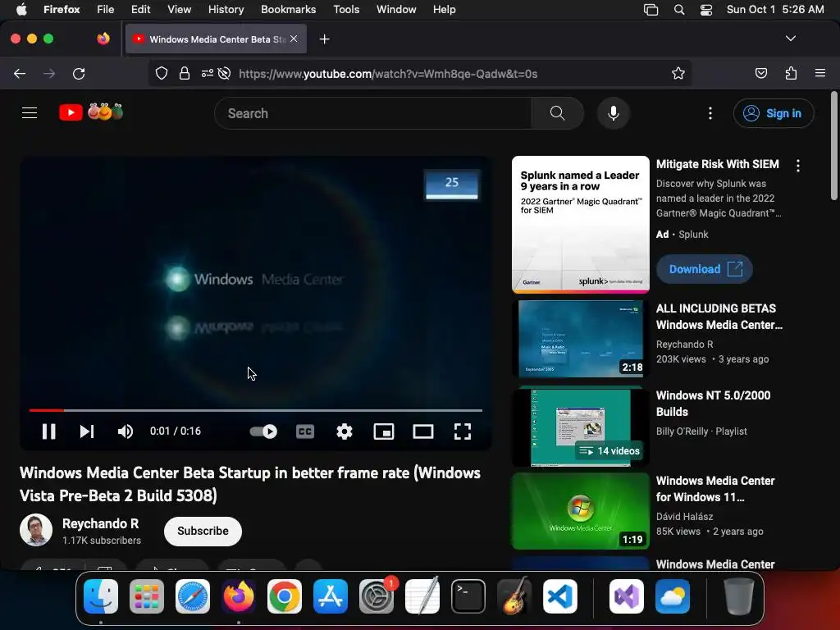The image size is (840, 630).
Task: Open a new browser tab
Action: click(x=324, y=39)
